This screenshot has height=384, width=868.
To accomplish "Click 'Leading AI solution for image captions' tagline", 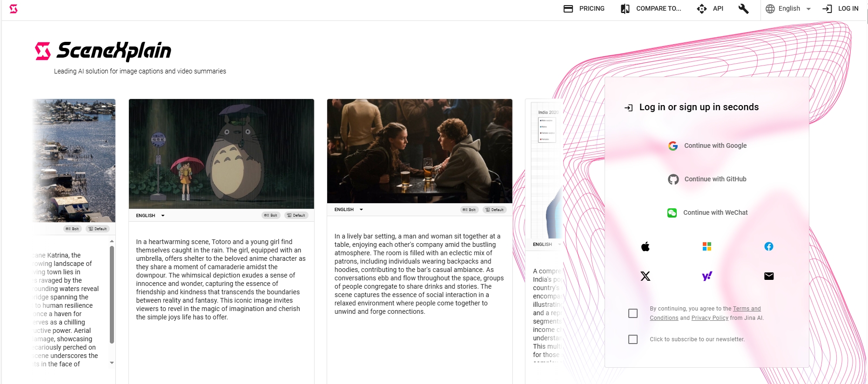I will (x=140, y=71).
